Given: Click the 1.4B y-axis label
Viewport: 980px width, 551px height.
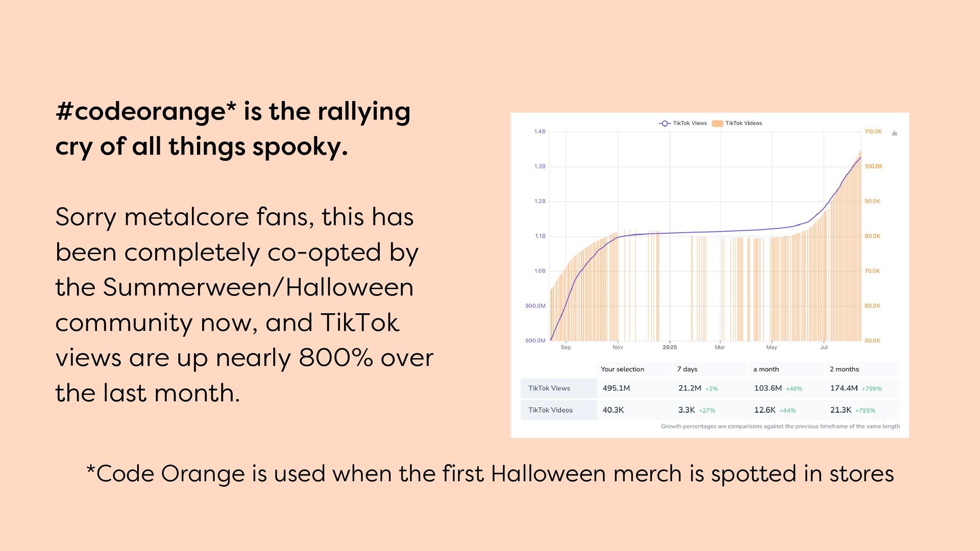Looking at the screenshot, I should point(540,132).
